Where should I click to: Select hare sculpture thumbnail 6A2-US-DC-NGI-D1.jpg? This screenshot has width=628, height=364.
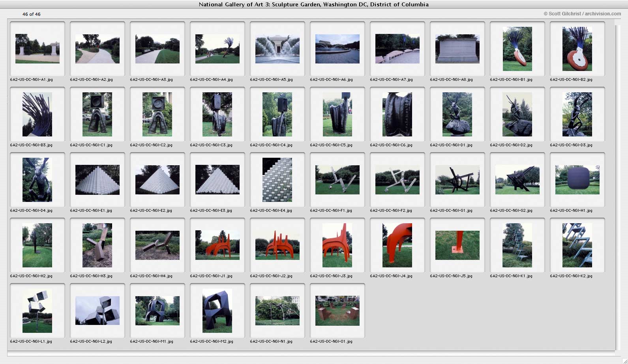[457, 114]
